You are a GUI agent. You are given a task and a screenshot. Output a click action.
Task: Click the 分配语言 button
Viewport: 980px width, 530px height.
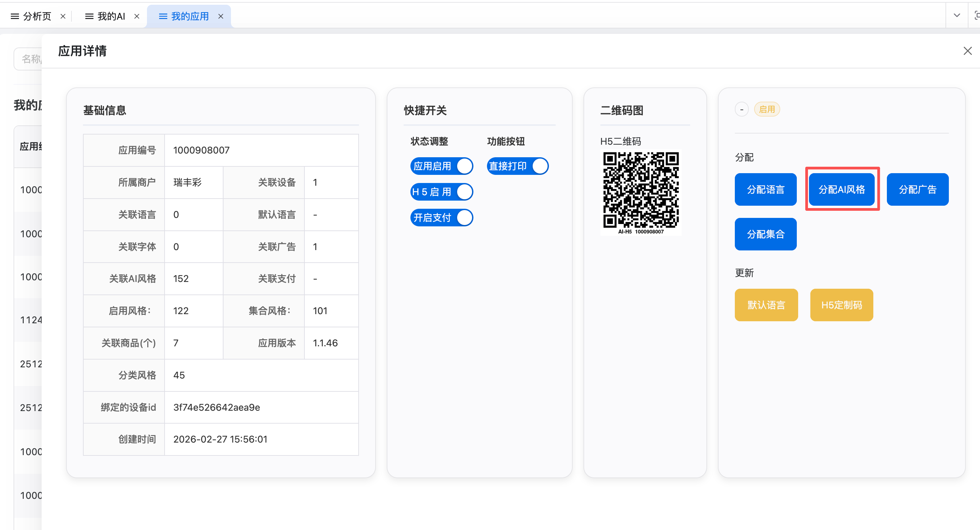pyautogui.click(x=765, y=189)
